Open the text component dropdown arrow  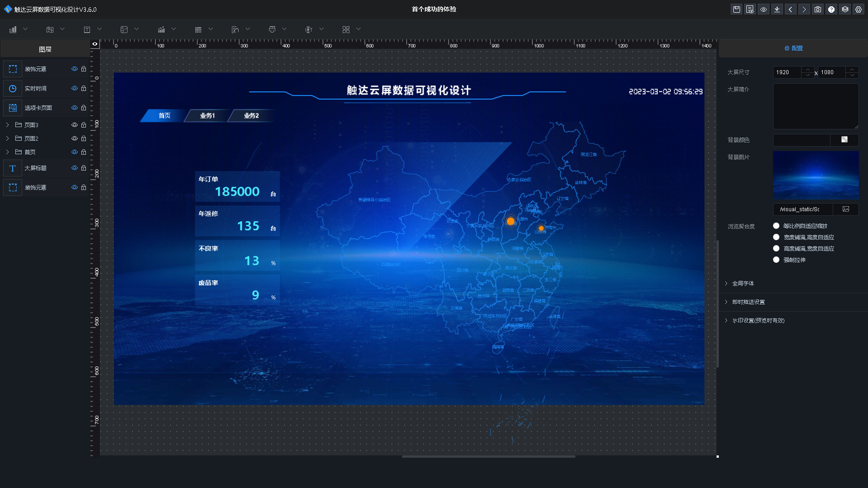[99, 29]
